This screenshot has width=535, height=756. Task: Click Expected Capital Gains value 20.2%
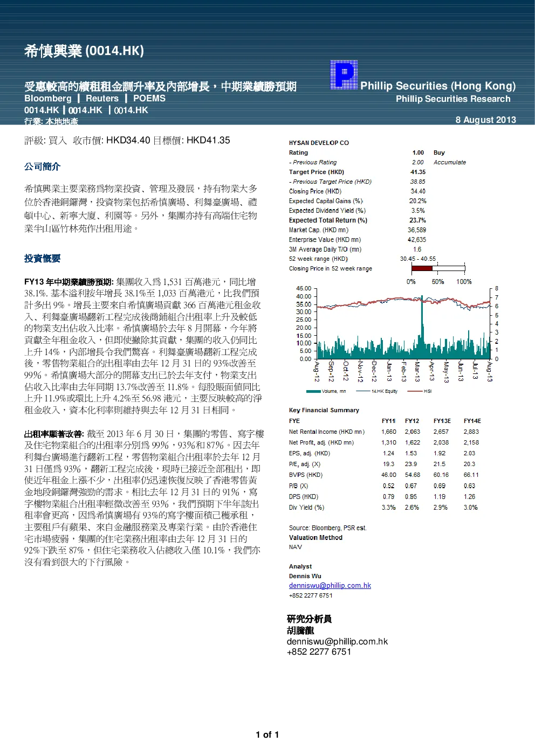pos(418,201)
